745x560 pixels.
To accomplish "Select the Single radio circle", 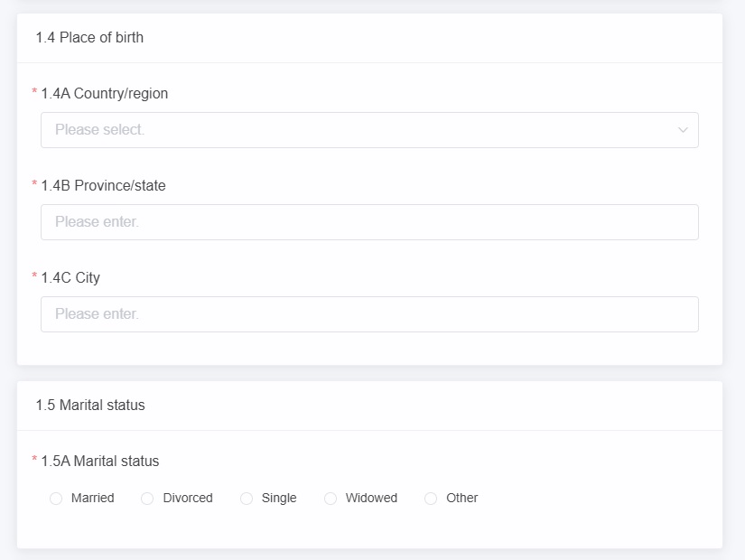I will [247, 499].
